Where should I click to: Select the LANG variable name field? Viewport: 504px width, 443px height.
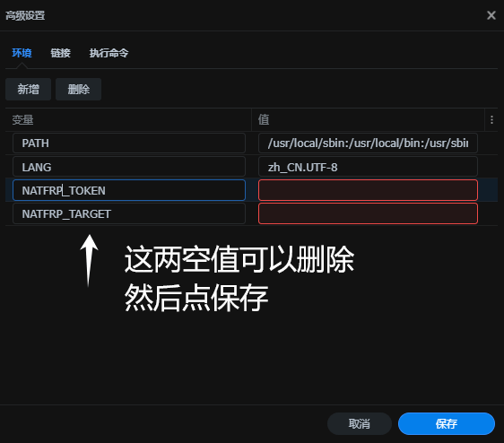tap(129, 167)
